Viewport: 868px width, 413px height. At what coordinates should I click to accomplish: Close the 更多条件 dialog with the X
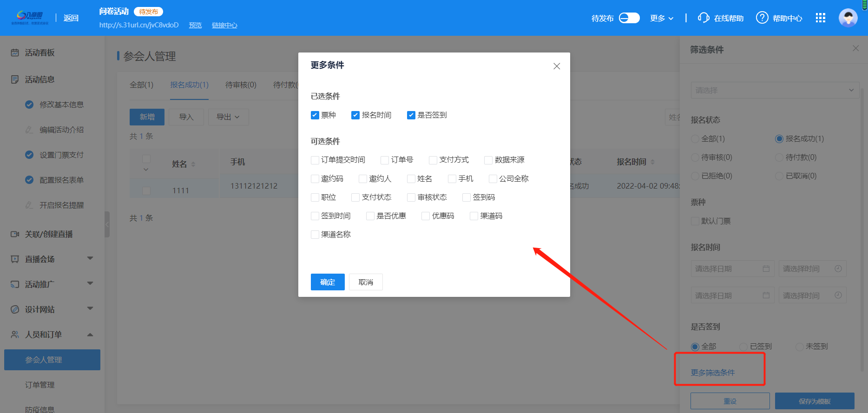coord(557,66)
